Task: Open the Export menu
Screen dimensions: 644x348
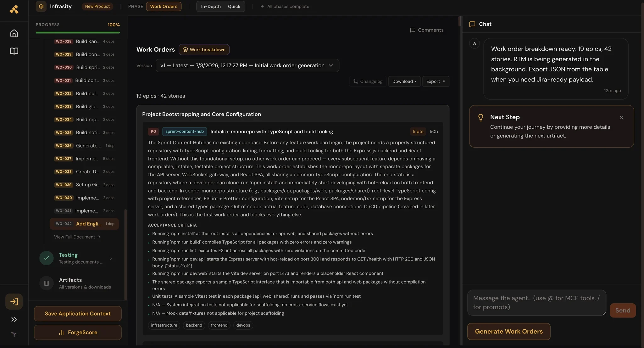Action: 436,81
